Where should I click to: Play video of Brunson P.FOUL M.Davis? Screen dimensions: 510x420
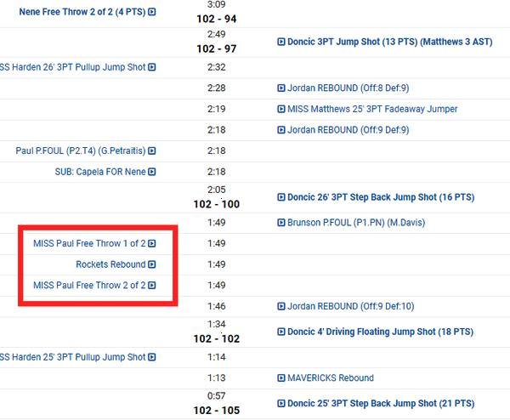281,223
